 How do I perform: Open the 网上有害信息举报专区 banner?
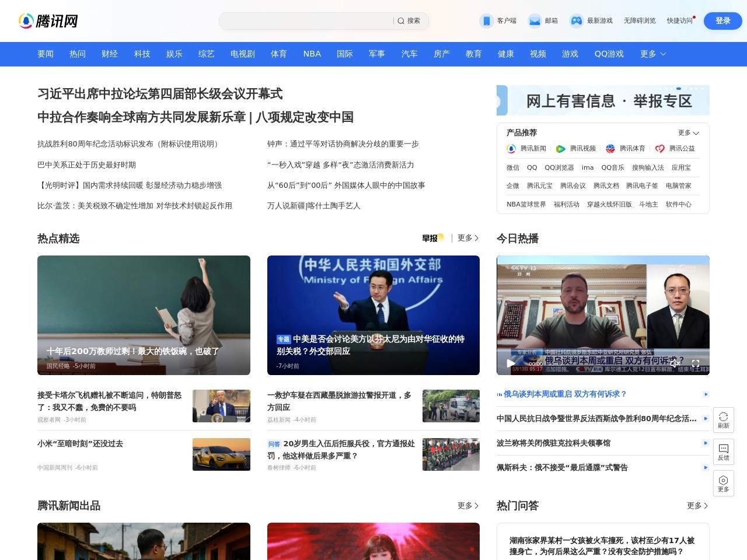click(603, 100)
